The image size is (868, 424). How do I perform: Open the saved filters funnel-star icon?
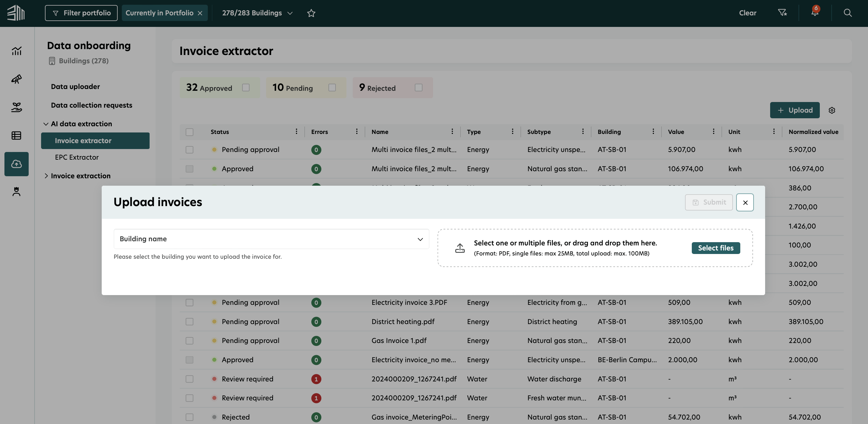coord(782,13)
